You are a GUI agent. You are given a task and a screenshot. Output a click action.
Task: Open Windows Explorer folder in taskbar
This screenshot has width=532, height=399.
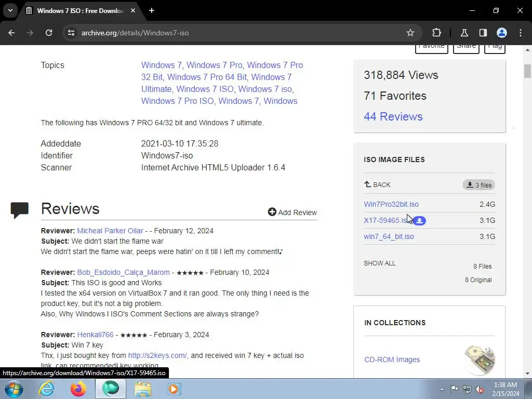click(143, 389)
